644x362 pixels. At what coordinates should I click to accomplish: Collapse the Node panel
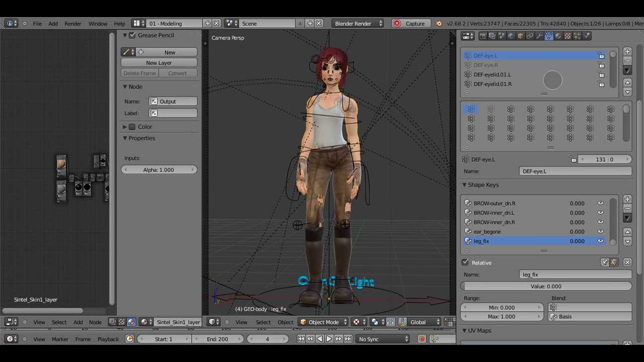tap(125, 87)
